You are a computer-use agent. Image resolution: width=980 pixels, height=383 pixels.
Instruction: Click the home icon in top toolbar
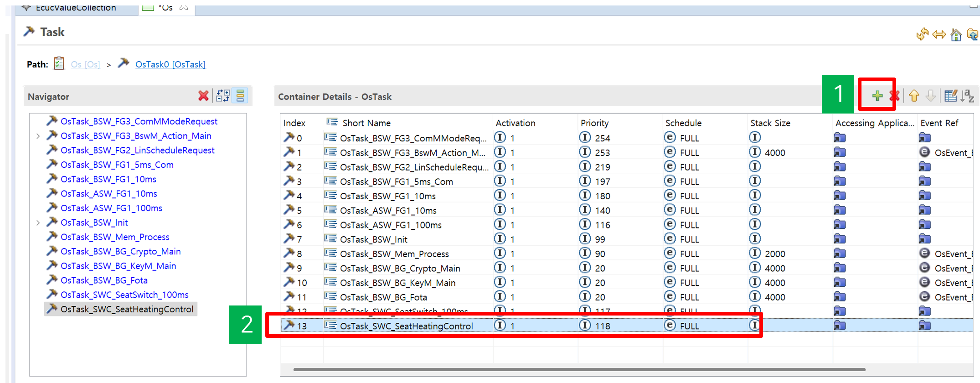pyautogui.click(x=956, y=35)
